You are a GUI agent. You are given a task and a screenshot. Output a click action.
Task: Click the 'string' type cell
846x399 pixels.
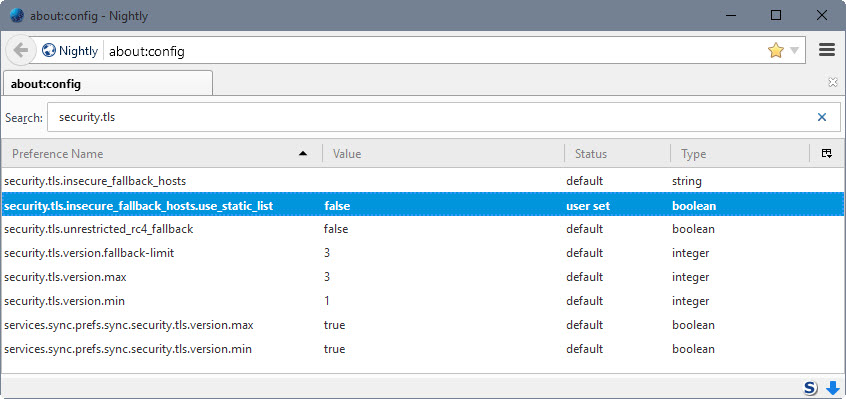pyautogui.click(x=687, y=181)
